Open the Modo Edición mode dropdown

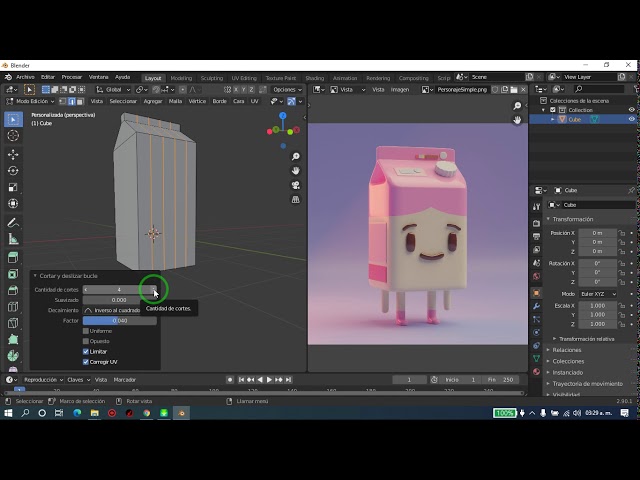pyautogui.click(x=31, y=101)
